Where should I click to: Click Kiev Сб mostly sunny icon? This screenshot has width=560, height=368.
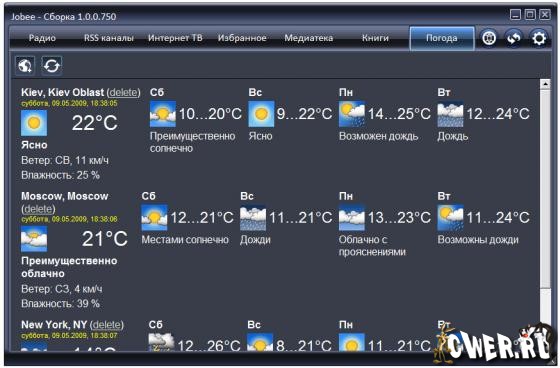click(163, 114)
